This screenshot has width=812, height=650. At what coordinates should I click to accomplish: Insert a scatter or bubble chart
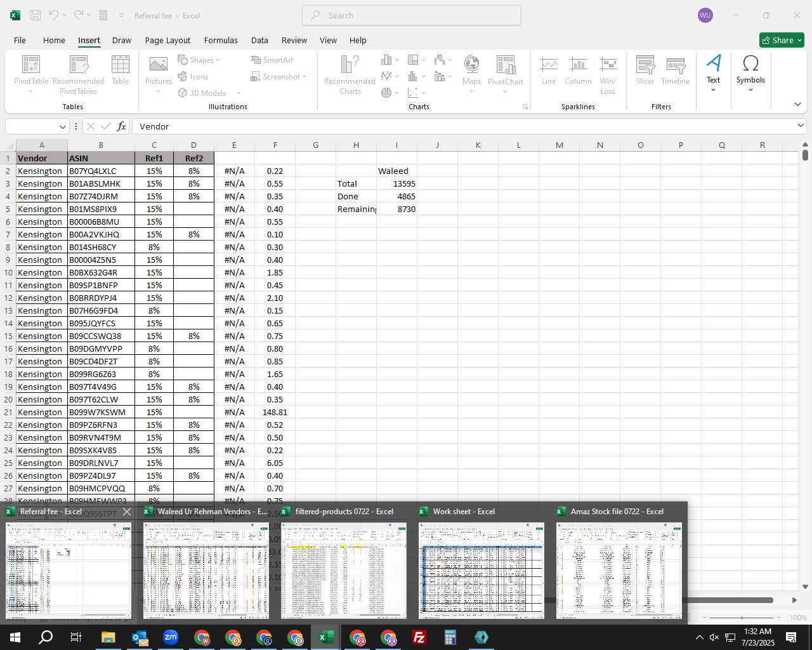416,93
